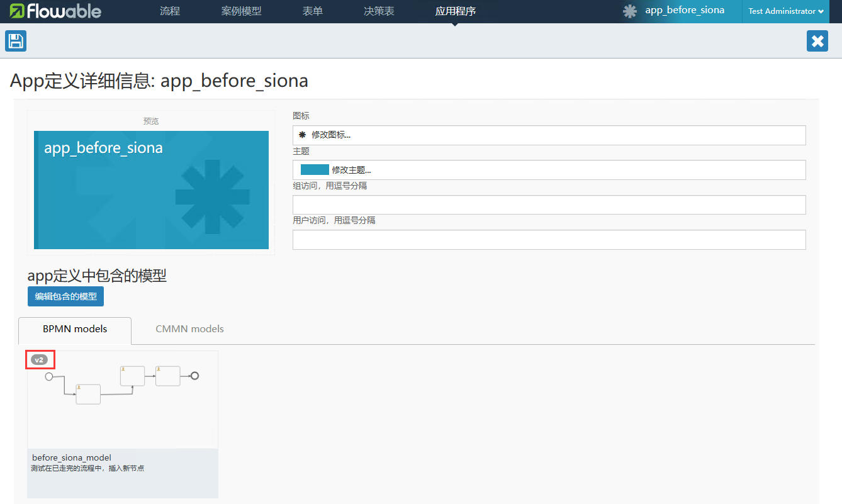This screenshot has width=842, height=504.
Task: Click the 预览 label
Action: [x=151, y=121]
